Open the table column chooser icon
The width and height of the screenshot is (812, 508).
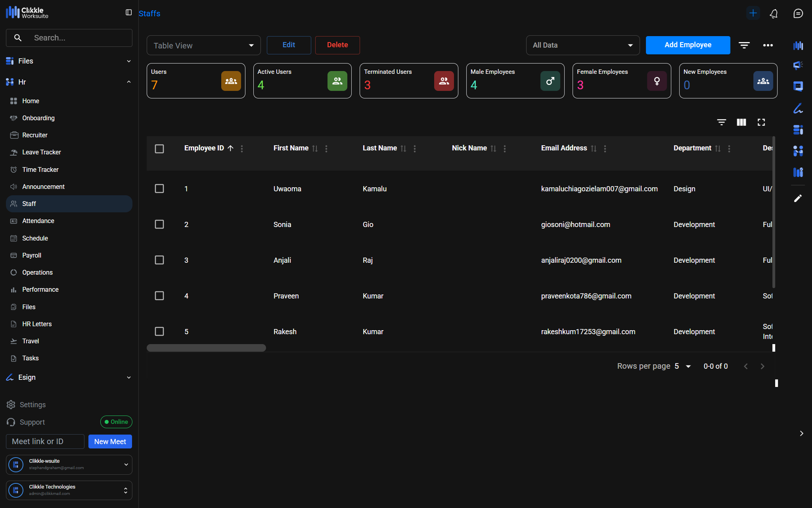click(x=741, y=122)
